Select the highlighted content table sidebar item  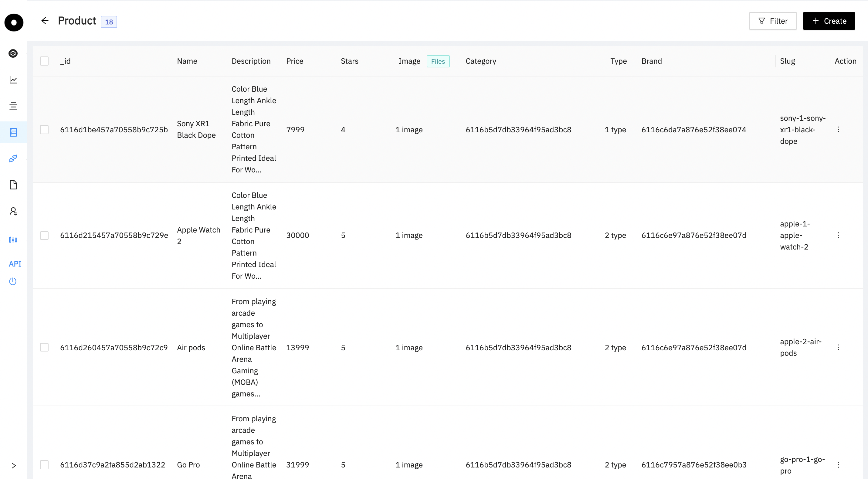coord(13,132)
